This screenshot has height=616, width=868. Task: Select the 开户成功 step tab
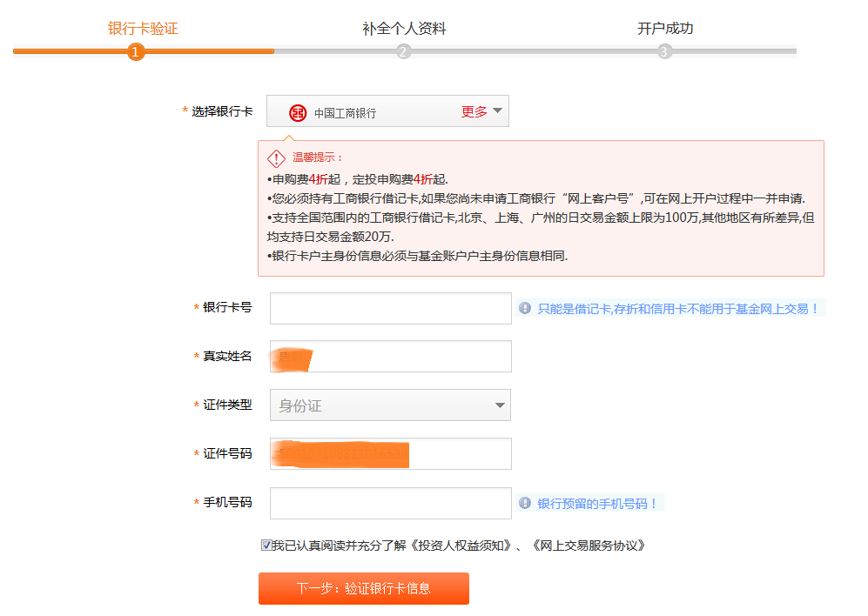665,29
